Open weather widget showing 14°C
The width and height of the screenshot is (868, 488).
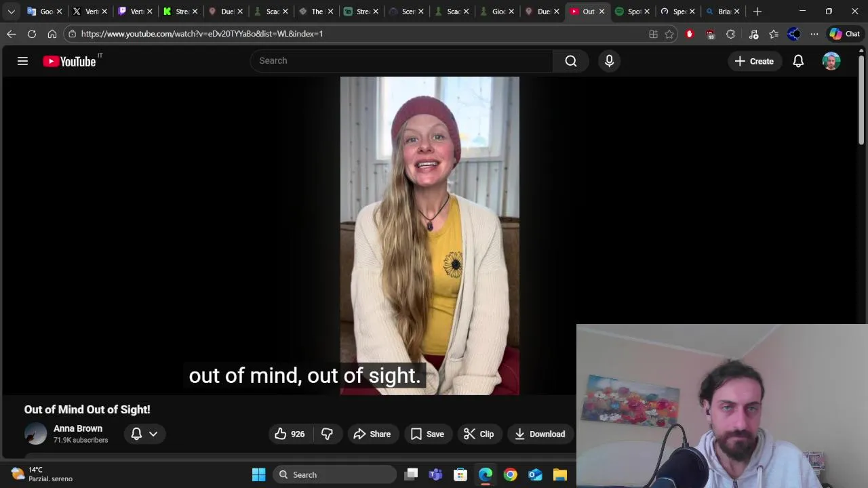click(42, 474)
